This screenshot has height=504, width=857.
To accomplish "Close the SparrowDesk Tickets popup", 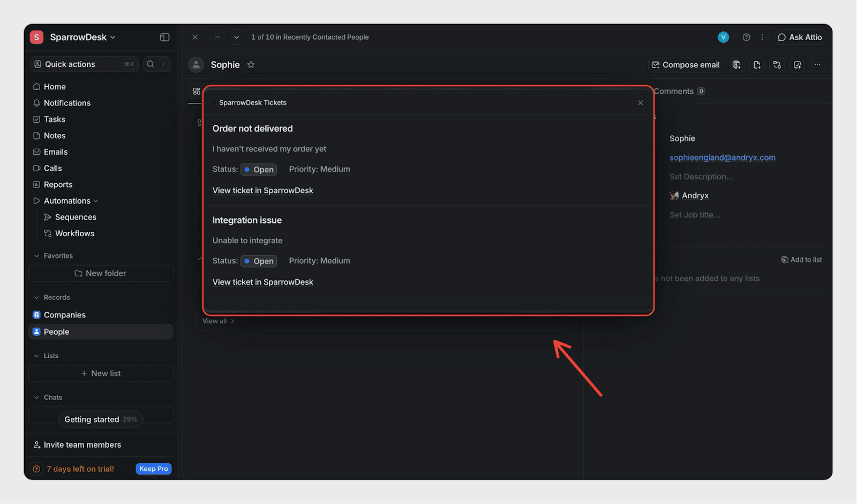I will pyautogui.click(x=640, y=103).
